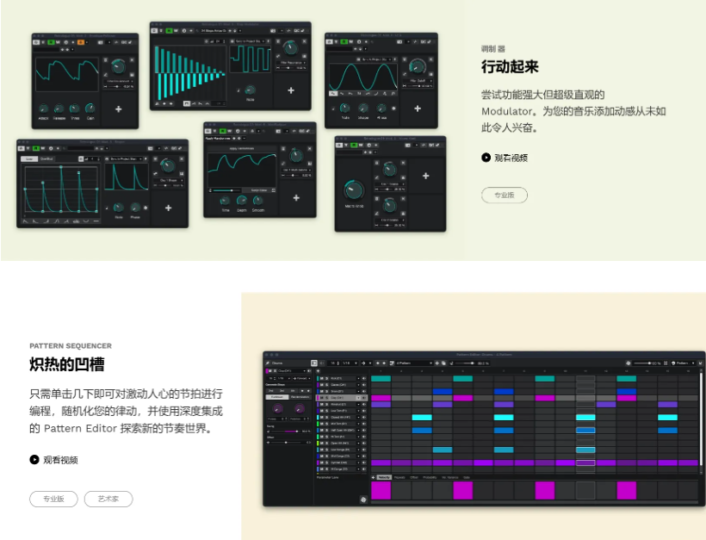This screenshot has width=706, height=540.
Task: Click play icon beside 观看视频 under 炽热的凹槽
Action: [34, 460]
